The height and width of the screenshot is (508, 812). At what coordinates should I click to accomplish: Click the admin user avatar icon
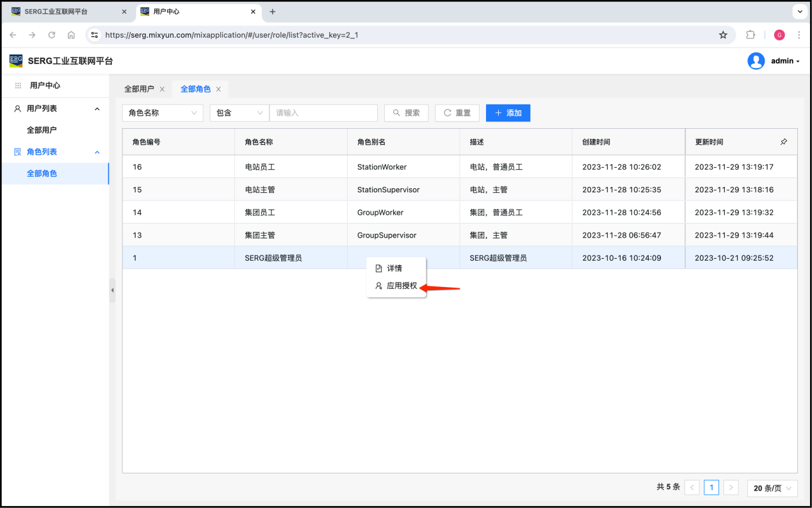[x=756, y=61]
